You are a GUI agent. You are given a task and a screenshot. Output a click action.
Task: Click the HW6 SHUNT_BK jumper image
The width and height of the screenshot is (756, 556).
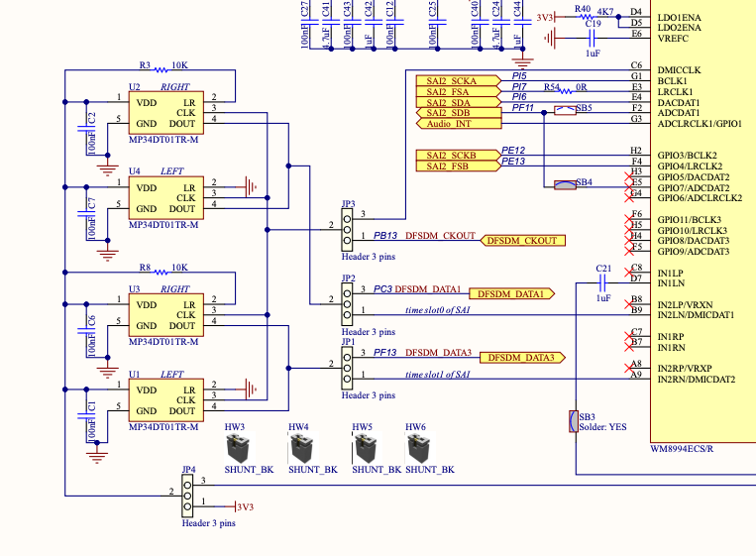tap(418, 448)
